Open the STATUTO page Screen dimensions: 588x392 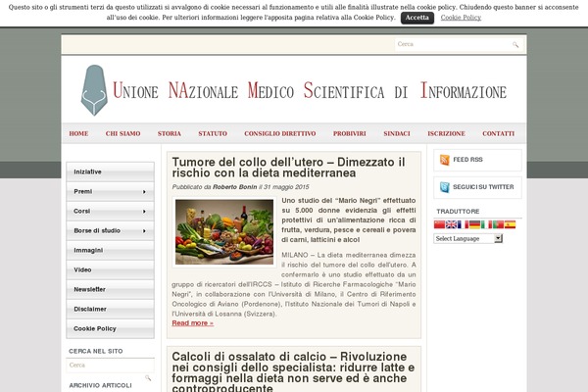click(x=213, y=133)
